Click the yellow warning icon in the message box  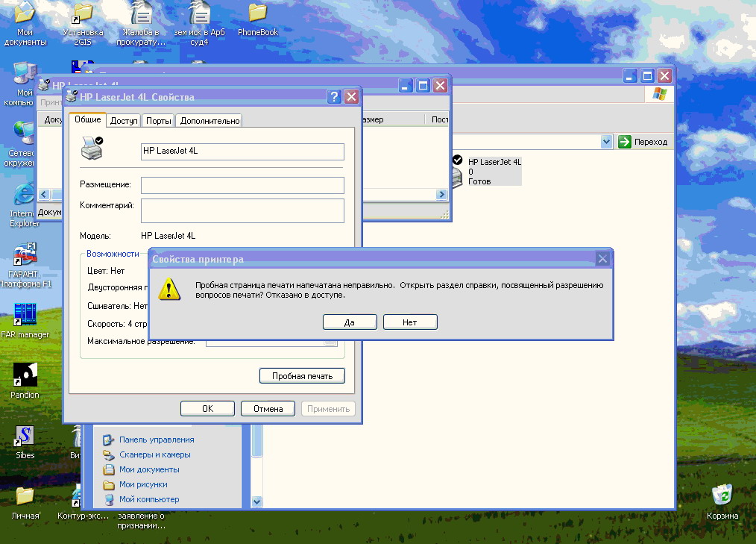coord(169,289)
